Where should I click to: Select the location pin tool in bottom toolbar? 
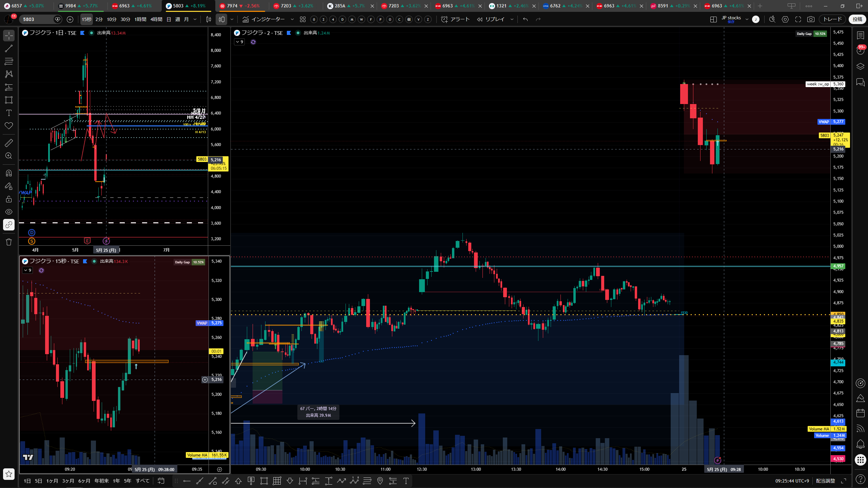point(380,481)
